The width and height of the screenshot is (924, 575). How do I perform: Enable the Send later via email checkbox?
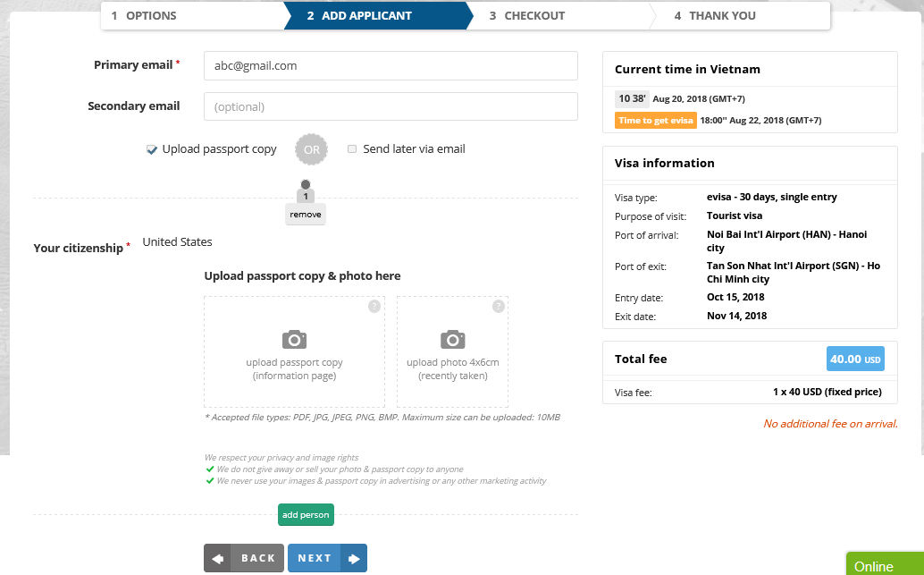(x=352, y=149)
